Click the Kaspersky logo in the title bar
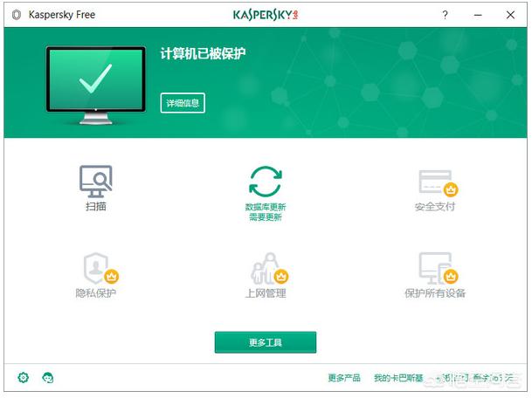 pos(266,15)
